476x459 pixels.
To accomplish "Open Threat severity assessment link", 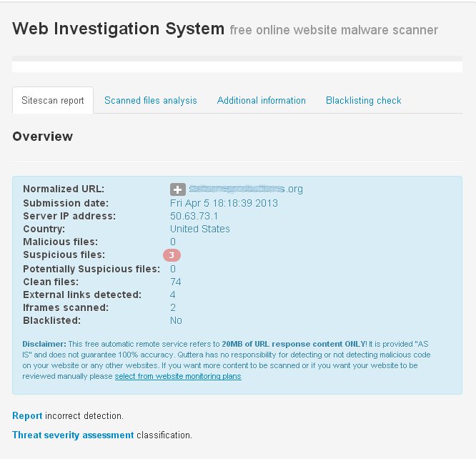I will pyautogui.click(x=73, y=435).
